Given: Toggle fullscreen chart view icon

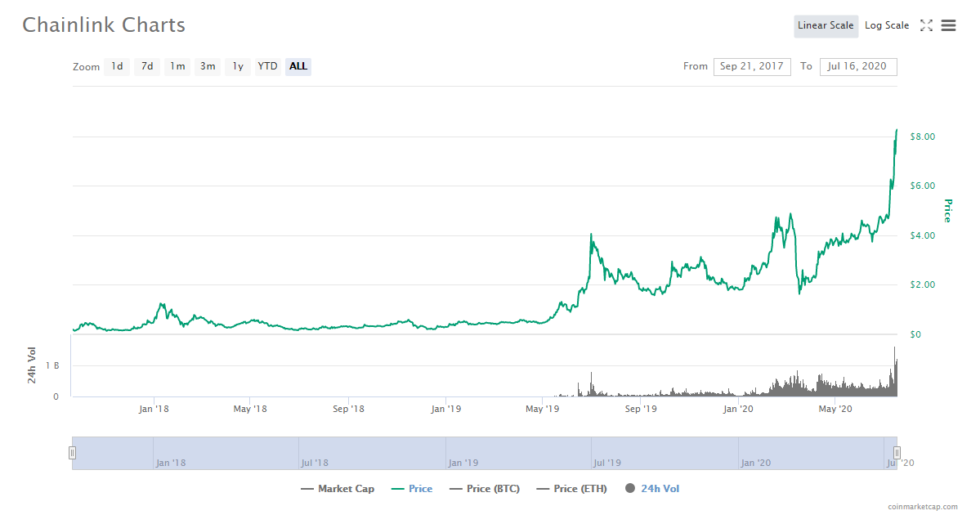Looking at the screenshot, I should [x=926, y=25].
